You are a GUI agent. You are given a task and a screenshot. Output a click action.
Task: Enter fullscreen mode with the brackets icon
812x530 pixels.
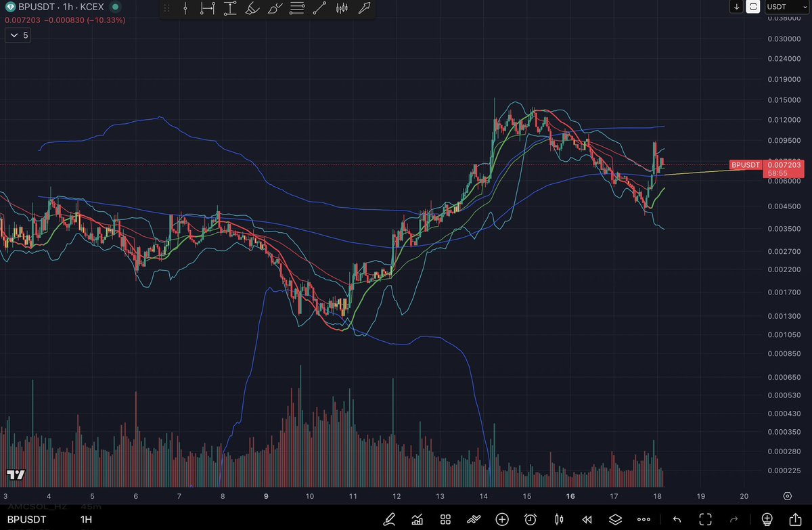coord(705,519)
